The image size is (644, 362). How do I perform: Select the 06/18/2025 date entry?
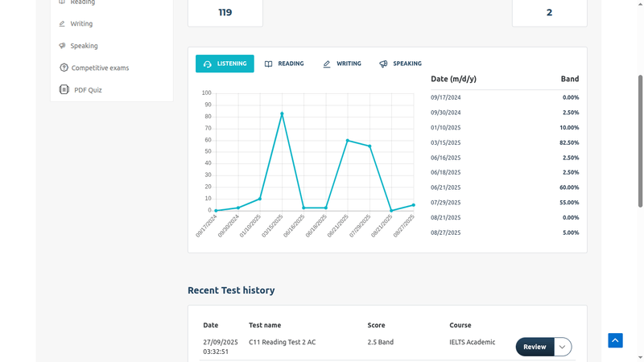[446, 172]
